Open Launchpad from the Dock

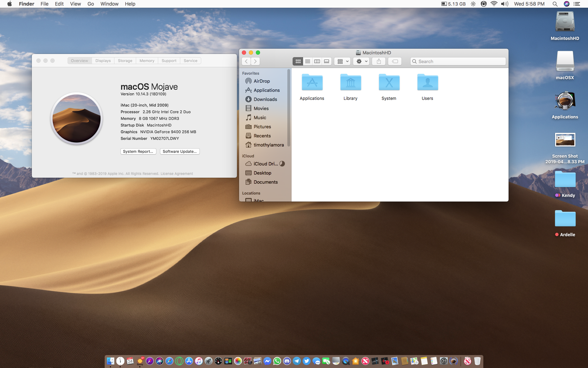pyautogui.click(x=209, y=361)
